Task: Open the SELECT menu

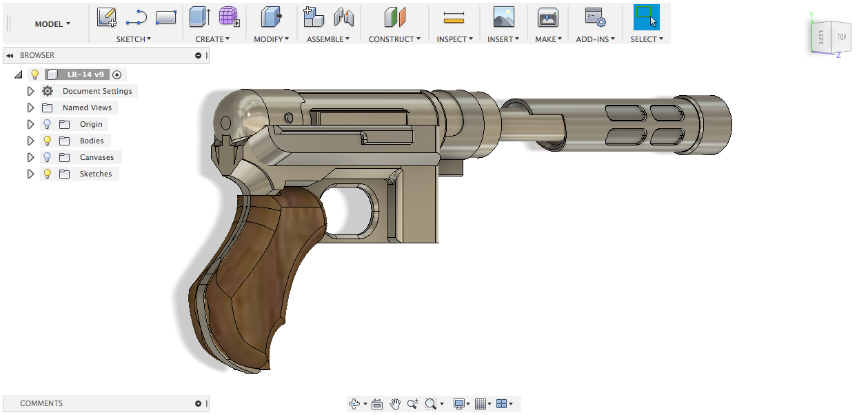Action: click(647, 39)
